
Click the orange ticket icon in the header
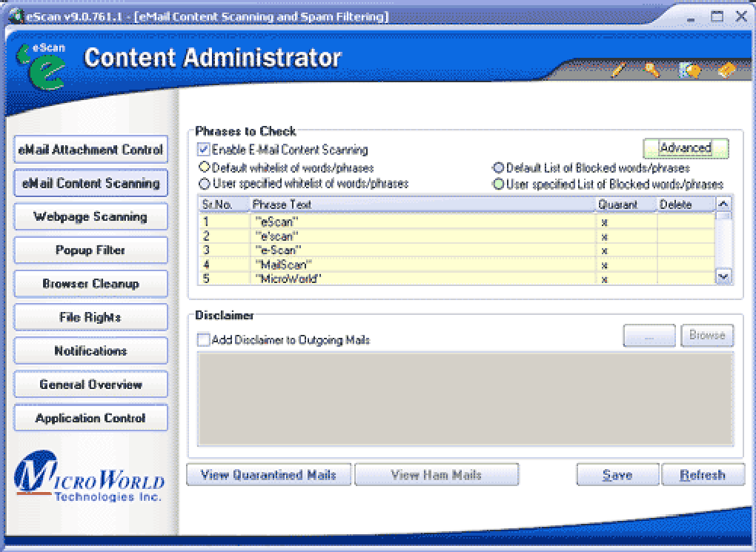(726, 70)
